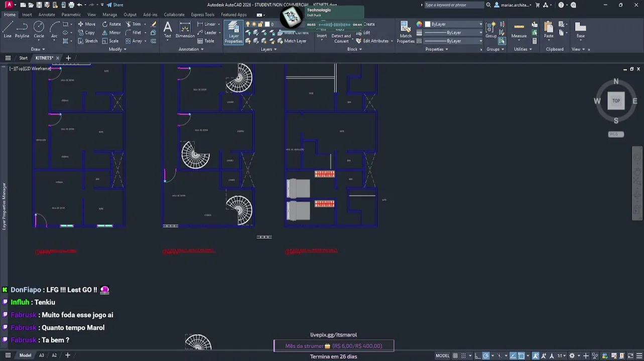
Task: Click the Save icon in quick access toolbar
Action: 40,5
